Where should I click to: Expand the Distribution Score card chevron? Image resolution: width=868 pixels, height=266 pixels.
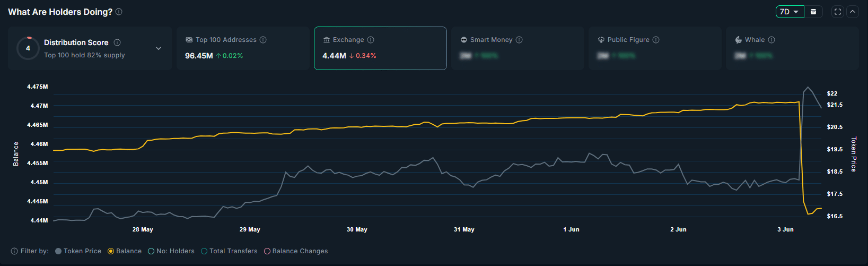159,48
